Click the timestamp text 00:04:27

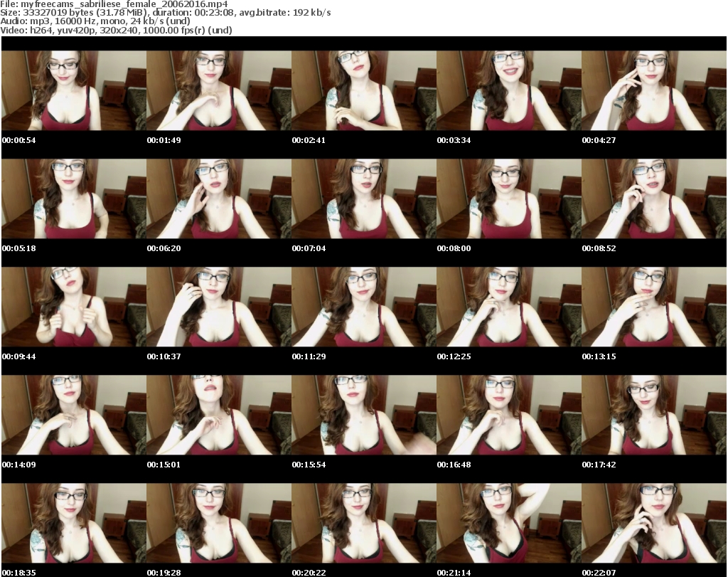pos(599,140)
